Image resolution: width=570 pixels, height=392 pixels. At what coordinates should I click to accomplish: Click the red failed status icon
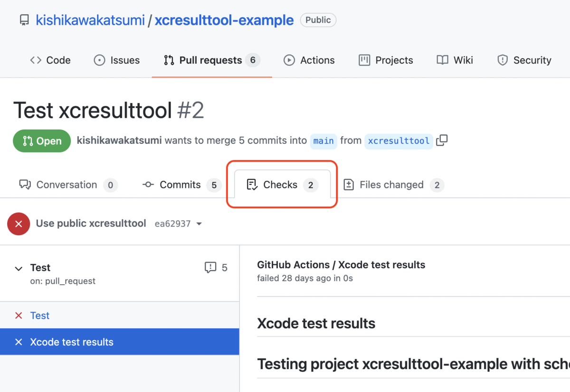coord(19,224)
